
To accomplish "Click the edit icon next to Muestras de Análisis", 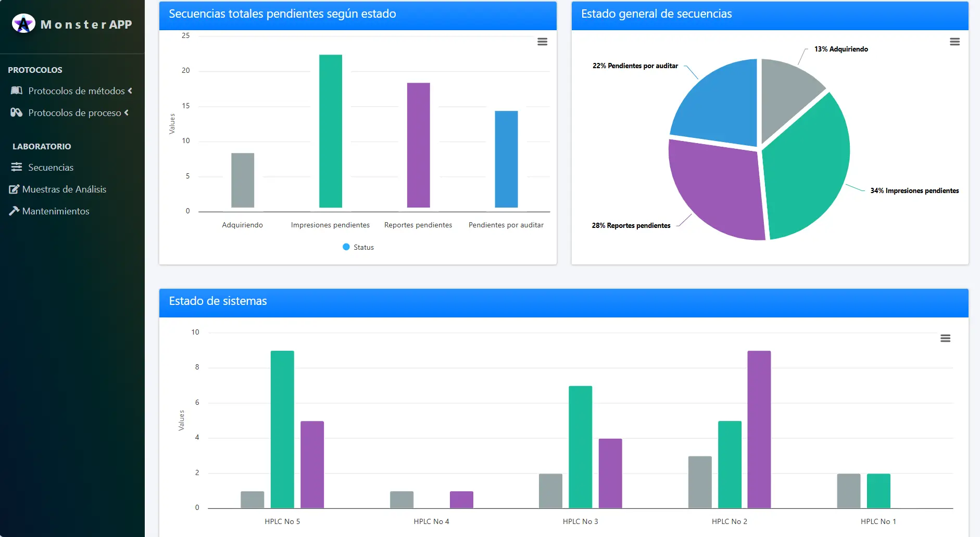I will pyautogui.click(x=14, y=189).
